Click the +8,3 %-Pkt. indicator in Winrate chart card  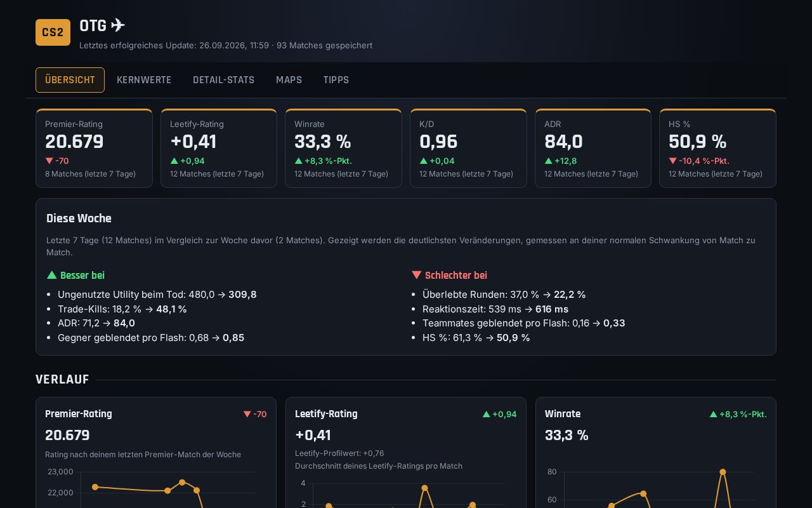(738, 414)
